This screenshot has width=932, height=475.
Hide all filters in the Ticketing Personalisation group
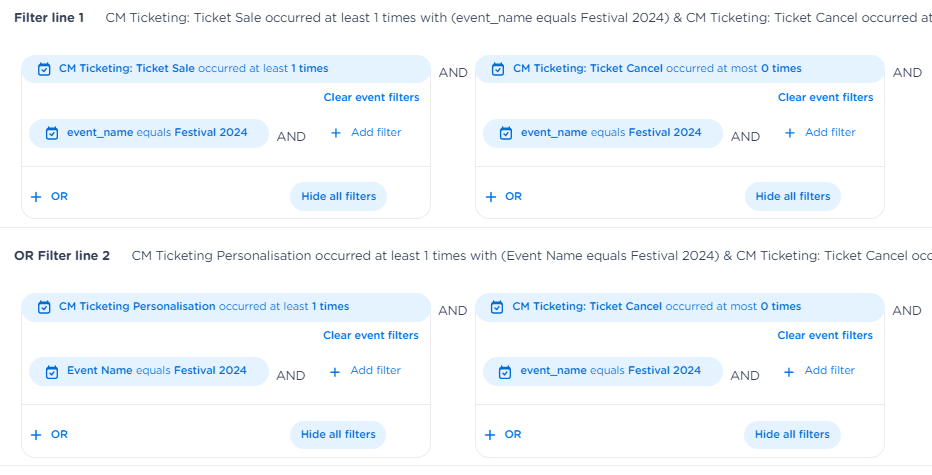tap(338, 435)
